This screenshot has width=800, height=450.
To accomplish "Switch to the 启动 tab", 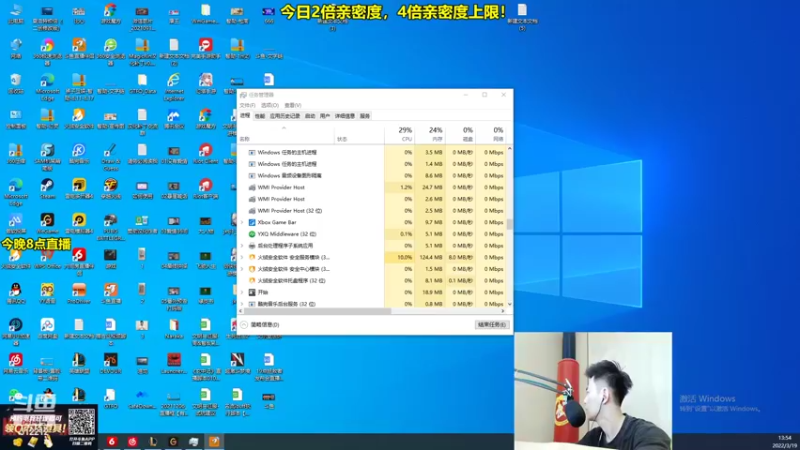I will tap(310, 116).
